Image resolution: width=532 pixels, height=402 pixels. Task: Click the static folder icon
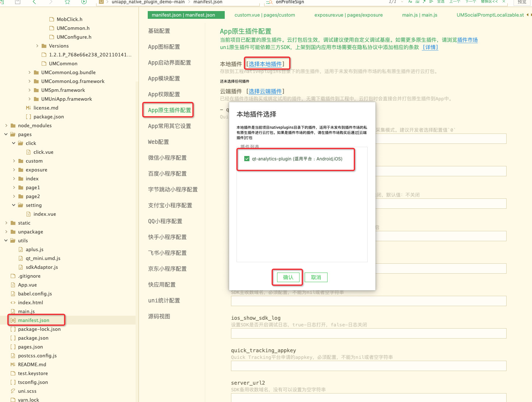pyautogui.click(x=13, y=223)
